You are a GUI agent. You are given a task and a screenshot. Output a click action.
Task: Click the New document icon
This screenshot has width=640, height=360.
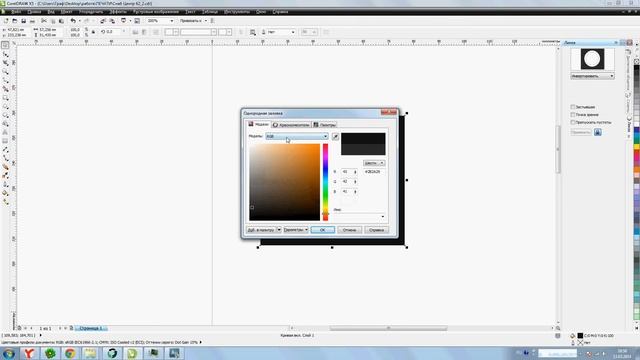(6, 21)
